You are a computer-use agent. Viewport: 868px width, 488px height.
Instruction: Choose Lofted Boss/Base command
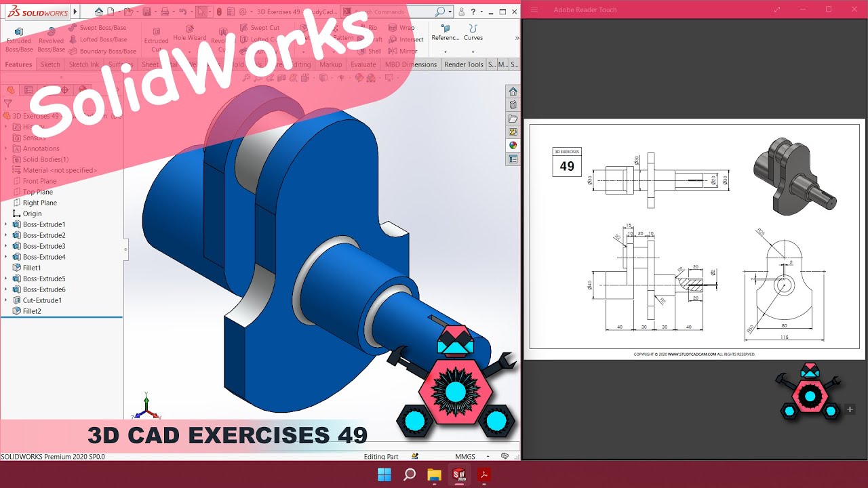[x=98, y=39]
